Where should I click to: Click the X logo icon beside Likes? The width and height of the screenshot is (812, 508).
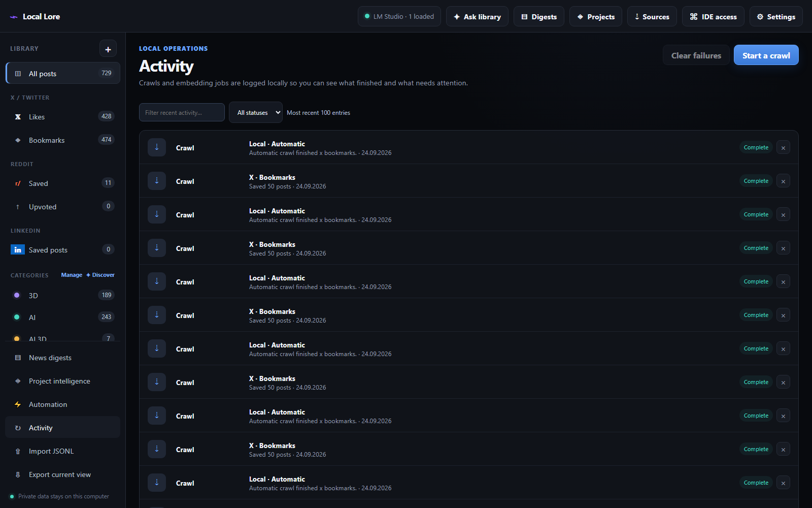tap(18, 117)
